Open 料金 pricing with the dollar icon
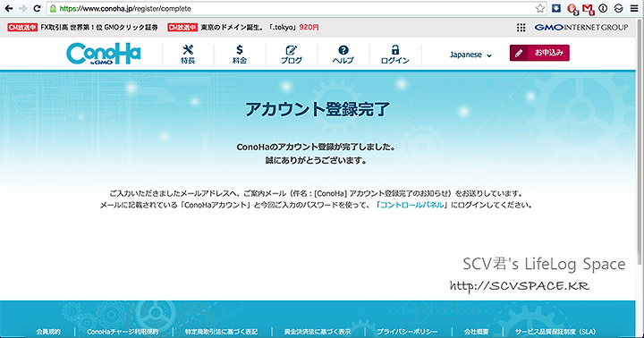644x338 pixels. click(240, 55)
